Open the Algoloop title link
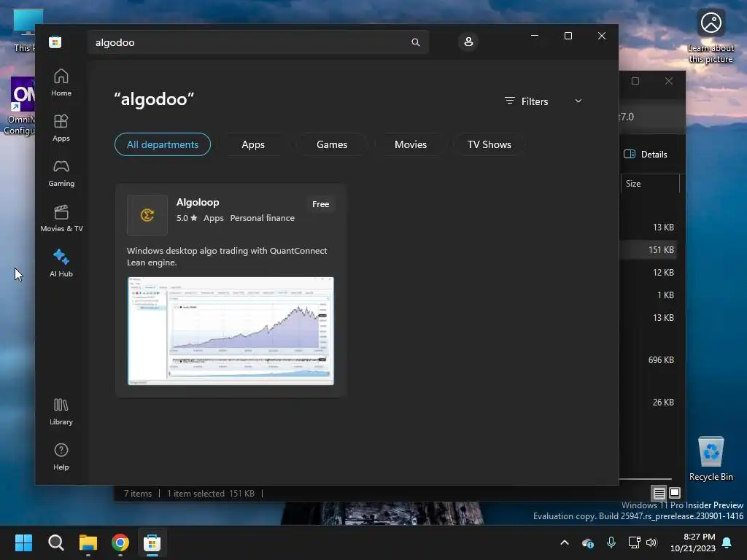The height and width of the screenshot is (560, 747). tap(198, 202)
